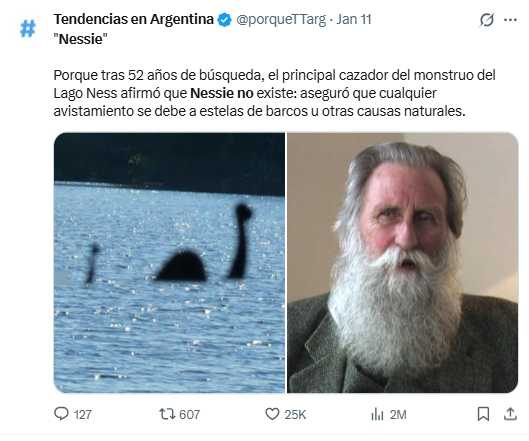The image size is (529, 441).
Task: Click the @porqueTTarg handle
Action: coord(281,20)
